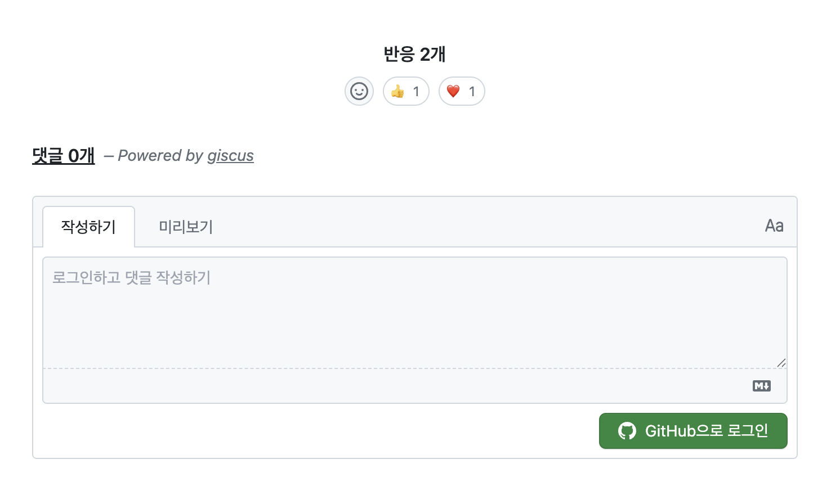Click the 반응 2개 heading

point(415,54)
